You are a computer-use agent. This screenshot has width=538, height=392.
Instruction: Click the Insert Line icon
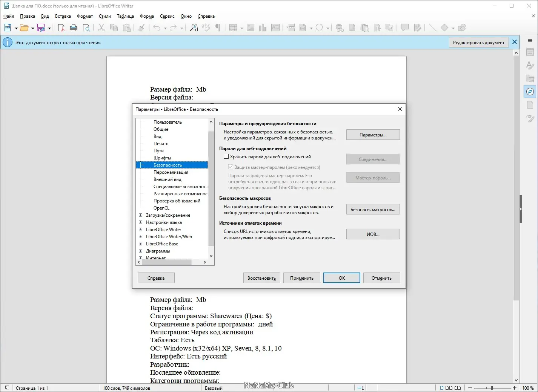point(432,28)
